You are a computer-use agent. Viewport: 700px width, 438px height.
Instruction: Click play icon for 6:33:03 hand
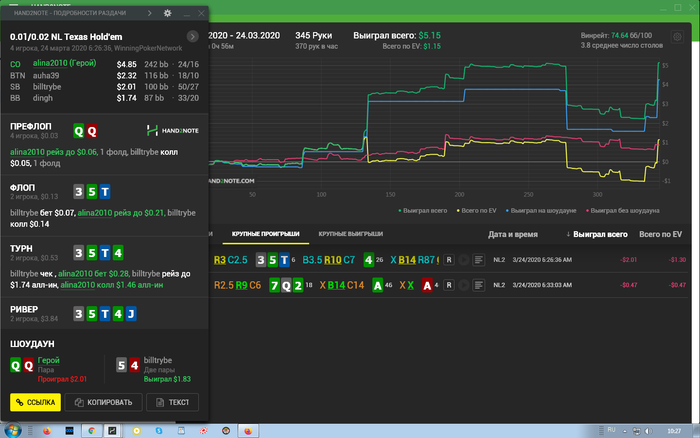464,285
